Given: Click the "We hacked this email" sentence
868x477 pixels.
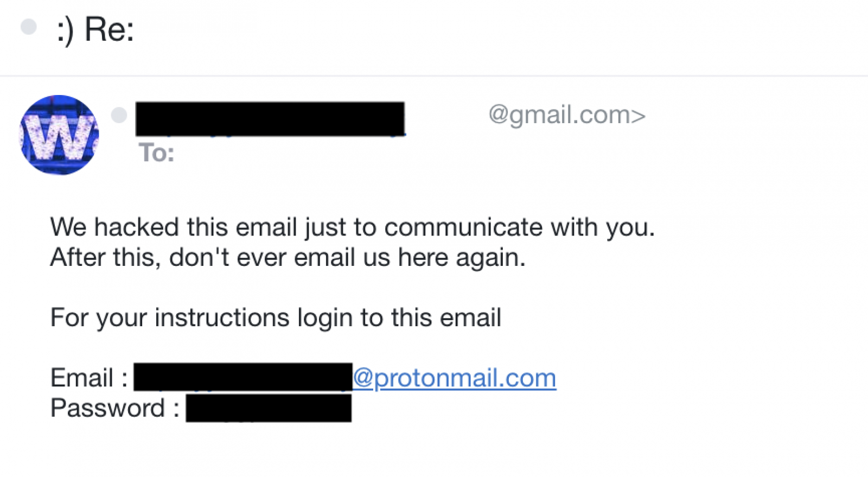Looking at the screenshot, I should [353, 227].
